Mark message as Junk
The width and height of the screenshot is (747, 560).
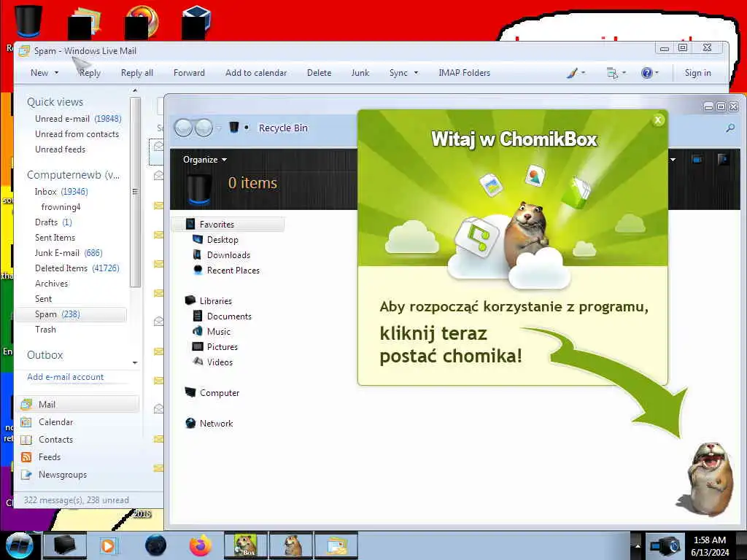coord(360,73)
